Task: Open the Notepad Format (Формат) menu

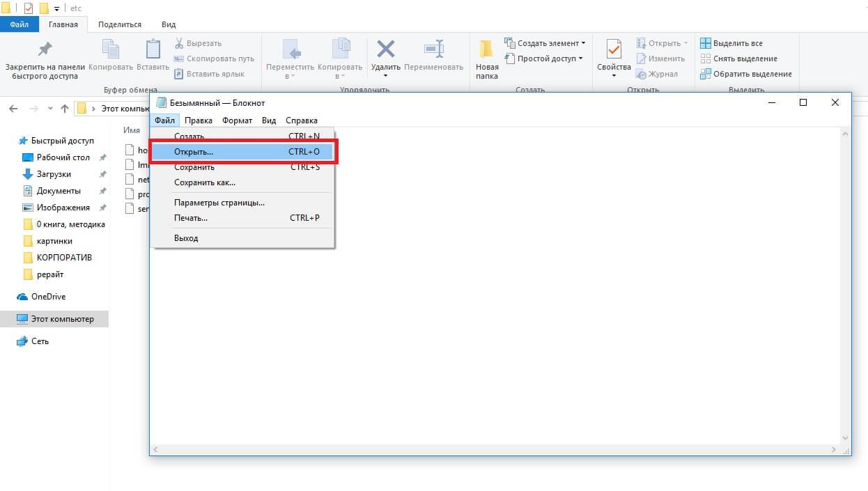Action: click(x=238, y=120)
